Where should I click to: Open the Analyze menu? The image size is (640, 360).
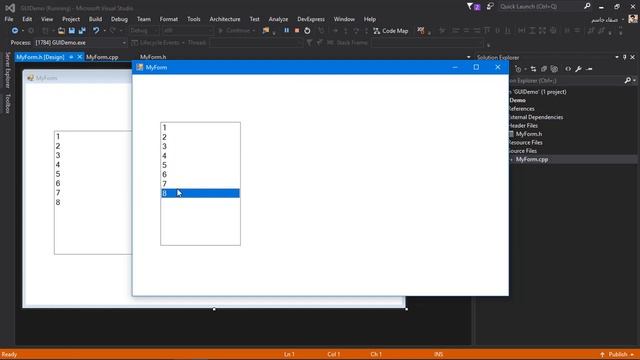(x=278, y=19)
